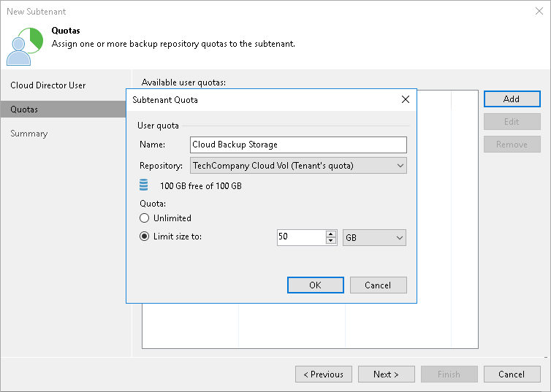
Task: Go to the Next wizard step
Action: 386,374
